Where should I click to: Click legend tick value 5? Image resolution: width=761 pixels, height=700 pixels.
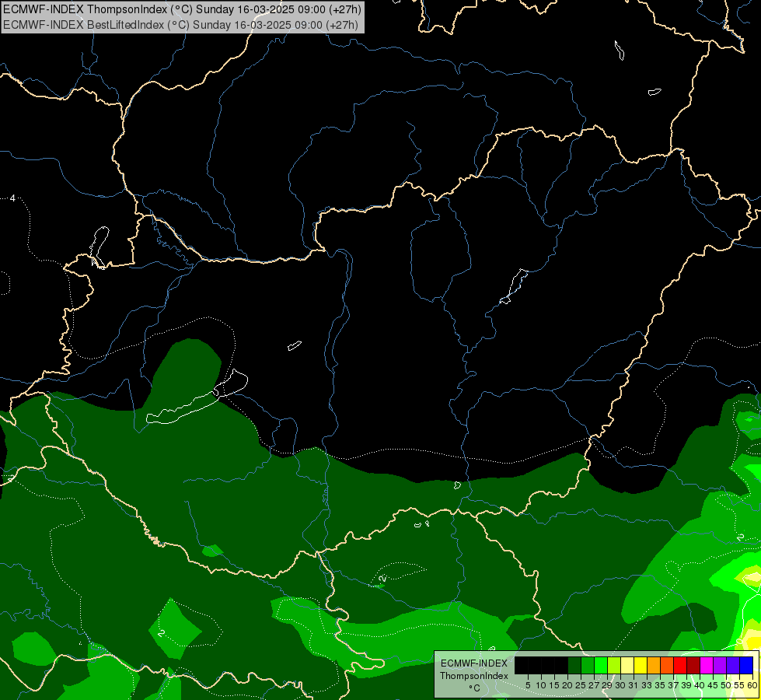point(528,685)
